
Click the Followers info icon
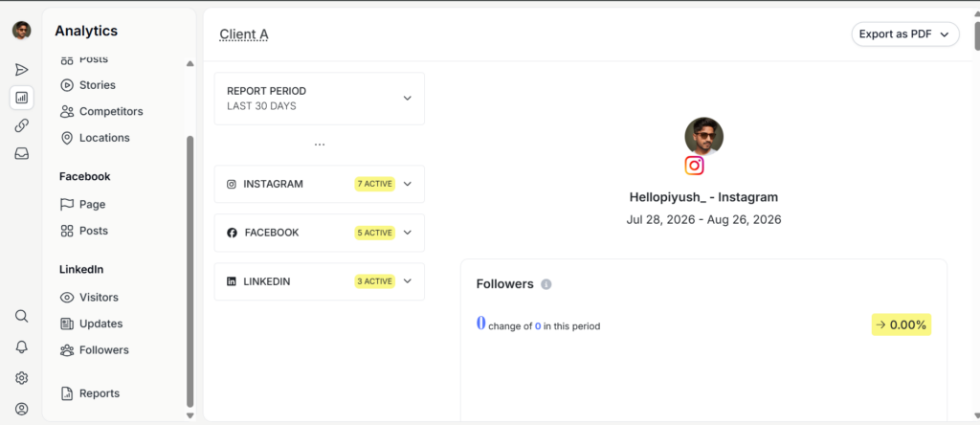(x=546, y=284)
